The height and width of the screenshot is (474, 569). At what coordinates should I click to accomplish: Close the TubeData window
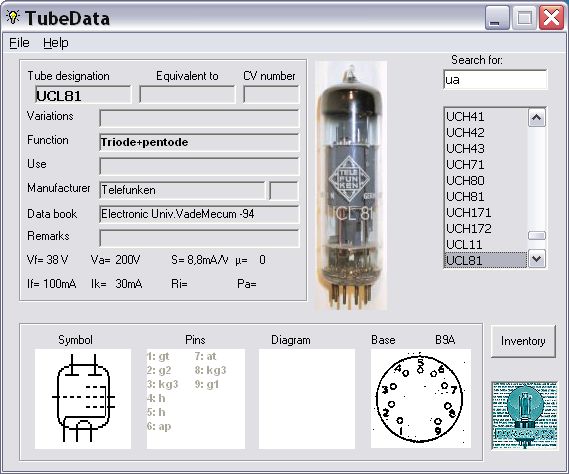click(551, 18)
